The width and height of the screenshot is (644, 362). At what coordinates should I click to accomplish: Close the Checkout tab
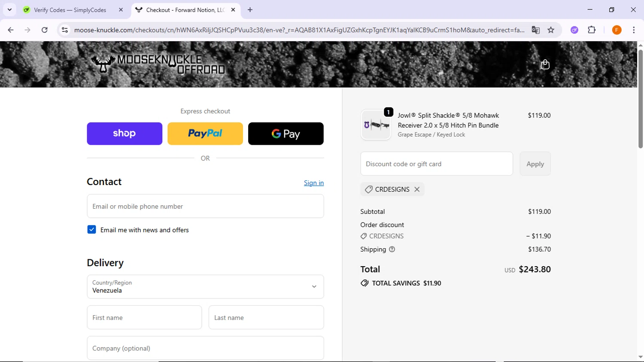[x=233, y=10]
